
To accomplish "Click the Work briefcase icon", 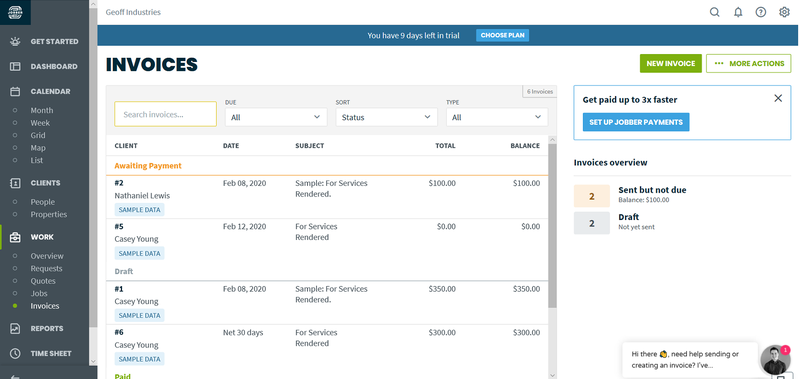I will point(15,237).
